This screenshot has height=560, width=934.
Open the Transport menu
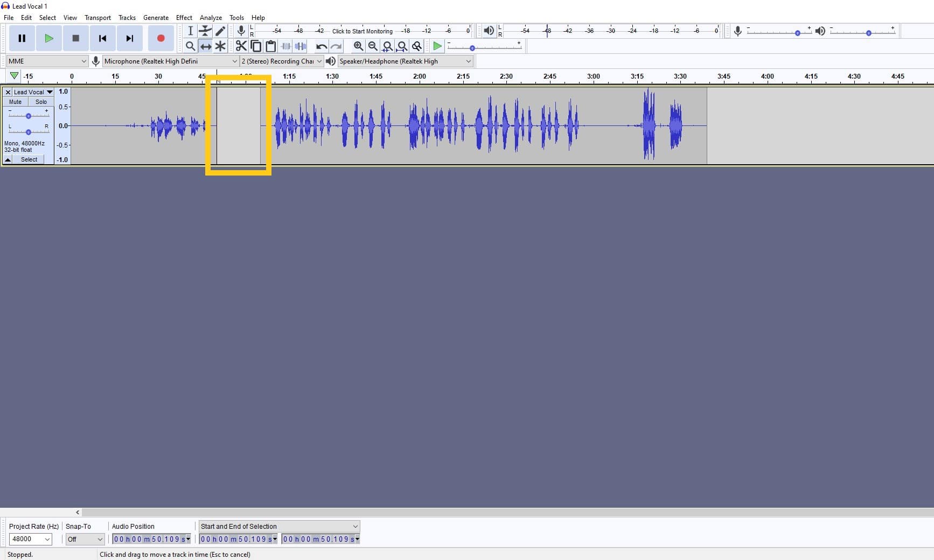click(x=97, y=17)
